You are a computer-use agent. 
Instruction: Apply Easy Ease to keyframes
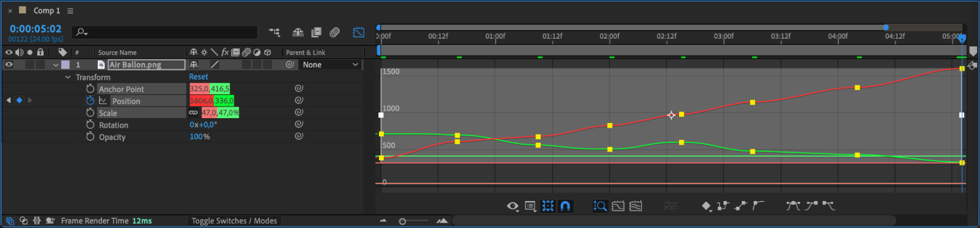click(x=793, y=206)
